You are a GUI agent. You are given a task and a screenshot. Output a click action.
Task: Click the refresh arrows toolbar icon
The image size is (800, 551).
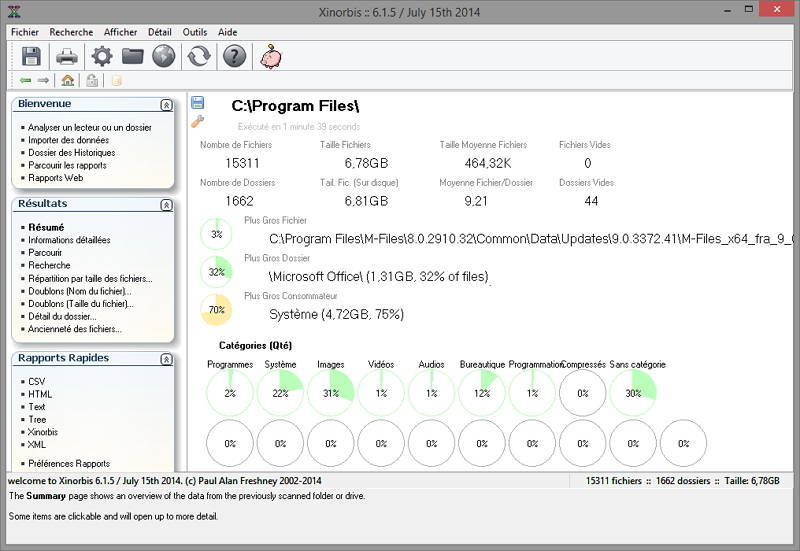[x=198, y=56]
